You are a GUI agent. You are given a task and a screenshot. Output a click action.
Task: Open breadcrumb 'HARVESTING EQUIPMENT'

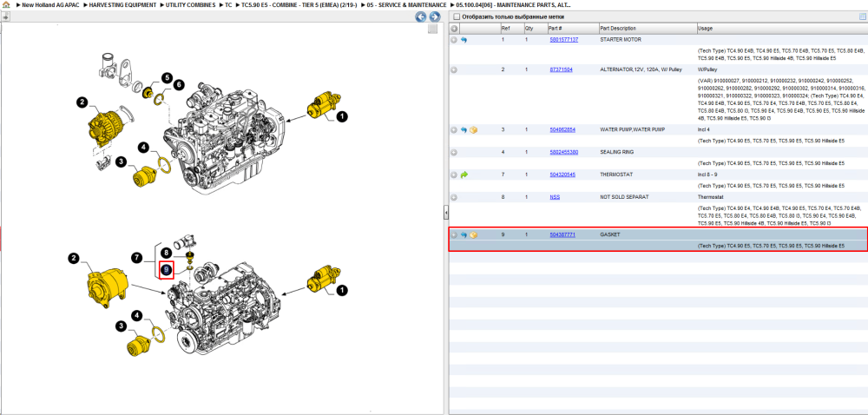click(122, 5)
